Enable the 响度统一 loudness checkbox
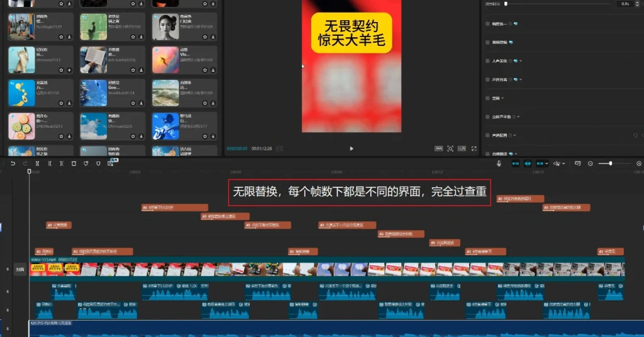This screenshot has width=644, height=337. pos(487,24)
